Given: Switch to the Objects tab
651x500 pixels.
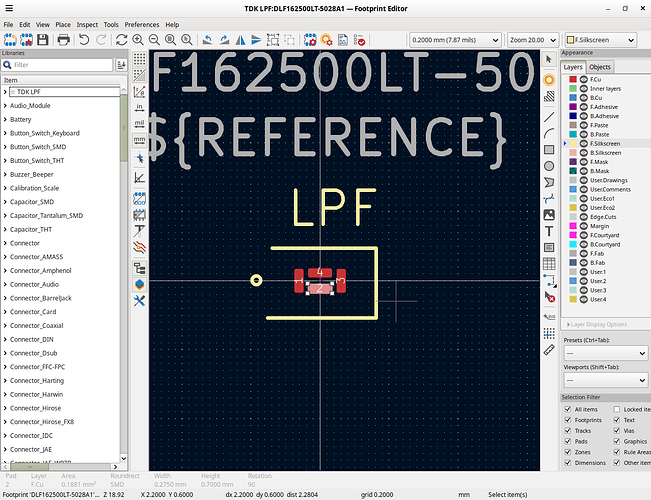Looking at the screenshot, I should (600, 67).
